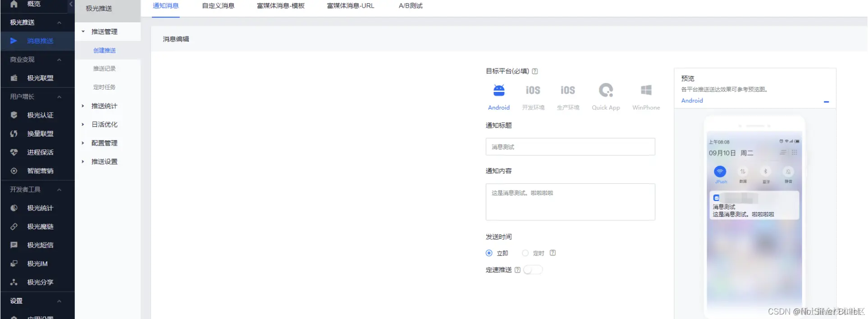The width and height of the screenshot is (868, 319).
Task: Collapse the 开发者工具 sidebar section
Action: (59, 190)
